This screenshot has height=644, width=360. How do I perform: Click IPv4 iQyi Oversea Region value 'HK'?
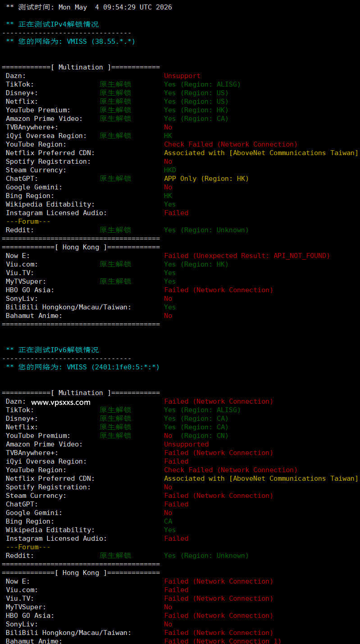(168, 136)
